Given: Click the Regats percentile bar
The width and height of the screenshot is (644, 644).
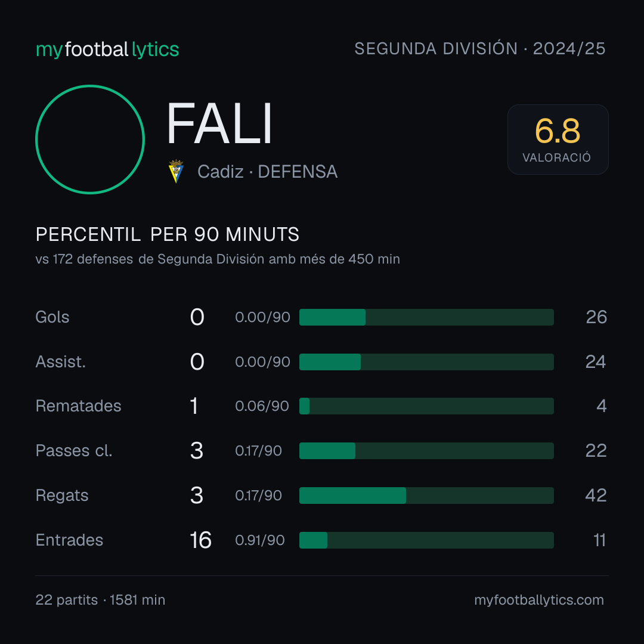Looking at the screenshot, I should 426,496.
